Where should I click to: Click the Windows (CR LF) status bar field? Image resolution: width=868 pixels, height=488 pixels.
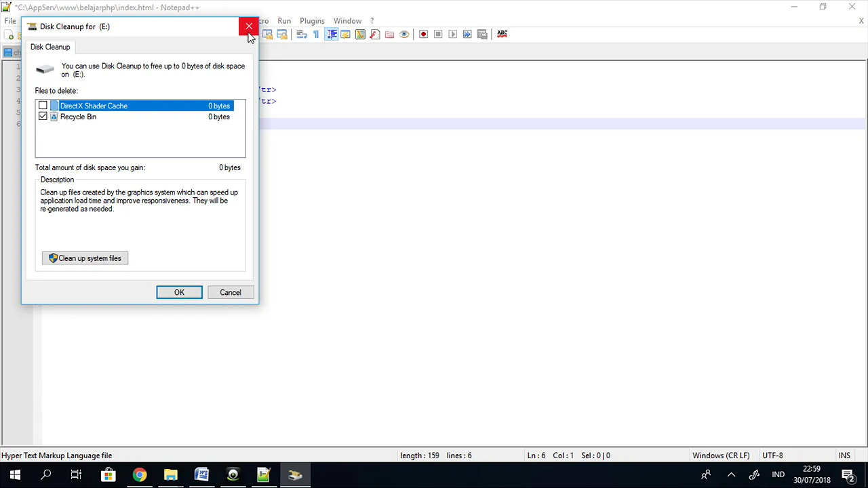[721, 455]
